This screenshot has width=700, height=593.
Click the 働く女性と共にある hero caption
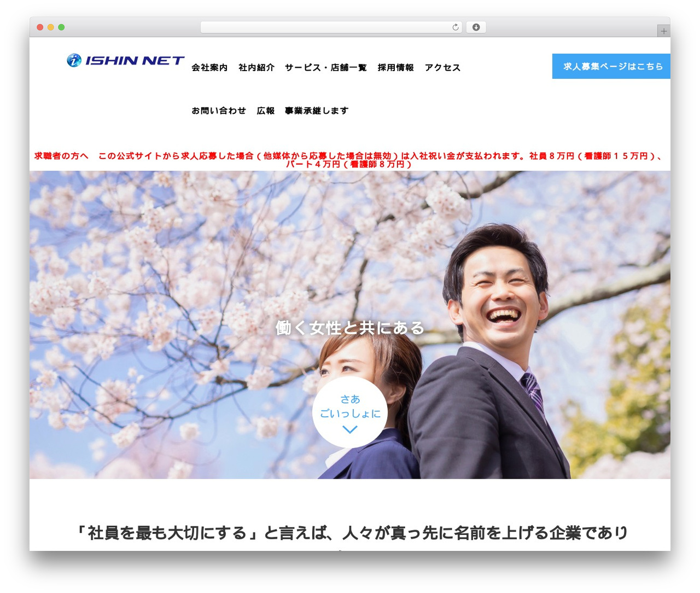pos(350,328)
